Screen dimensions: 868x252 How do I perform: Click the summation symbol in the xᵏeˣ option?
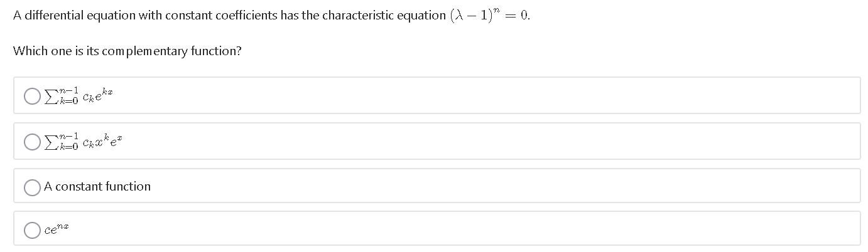click(50, 142)
